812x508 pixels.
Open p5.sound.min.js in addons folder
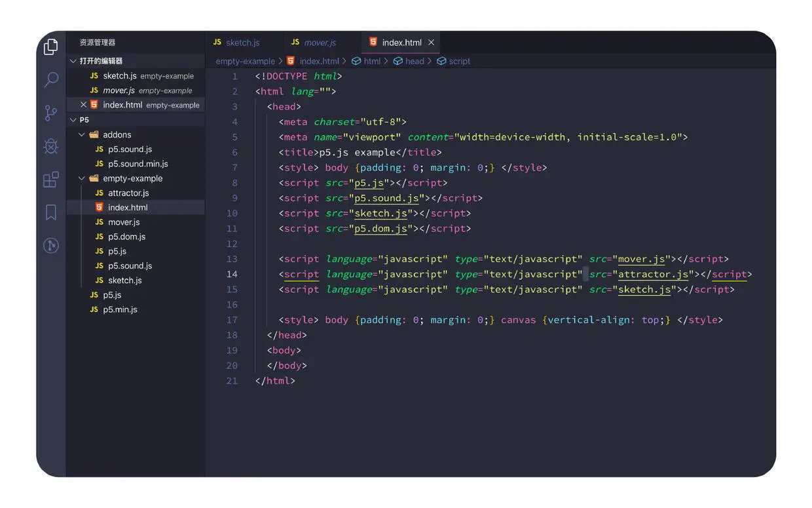click(x=137, y=164)
